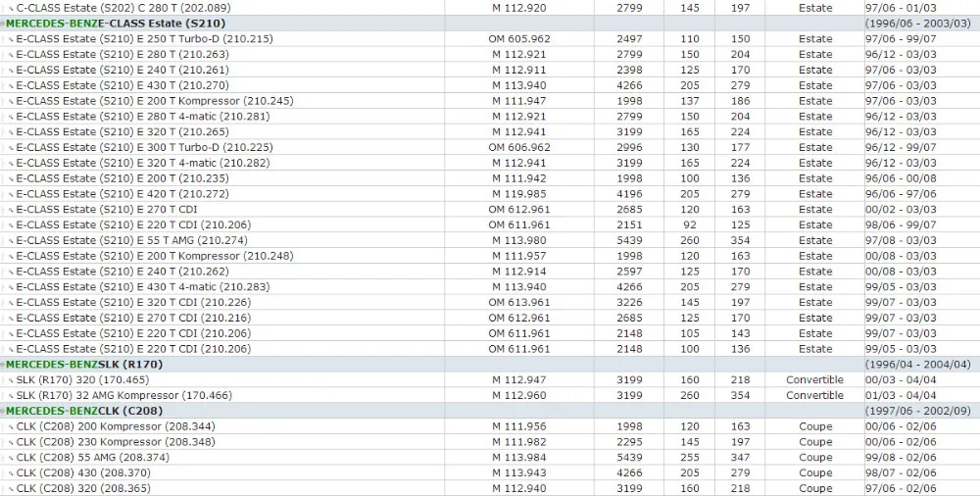The image size is (980, 496).
Task: Select E 320 T CDI (210.226)
Action: pos(133,303)
